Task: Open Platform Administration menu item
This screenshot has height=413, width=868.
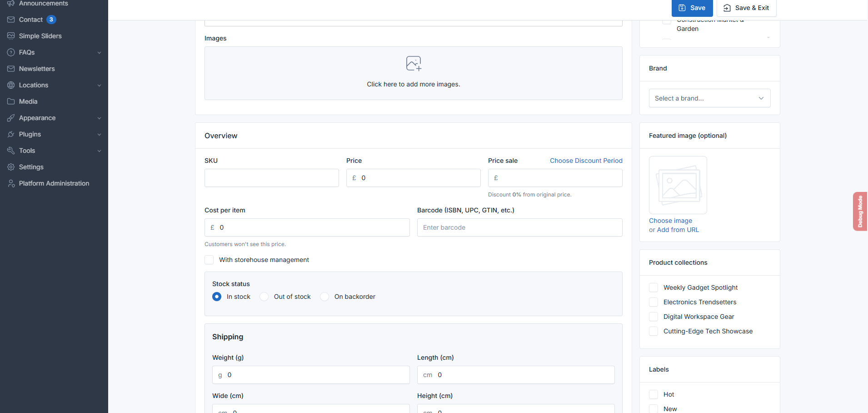Action: 54,183
